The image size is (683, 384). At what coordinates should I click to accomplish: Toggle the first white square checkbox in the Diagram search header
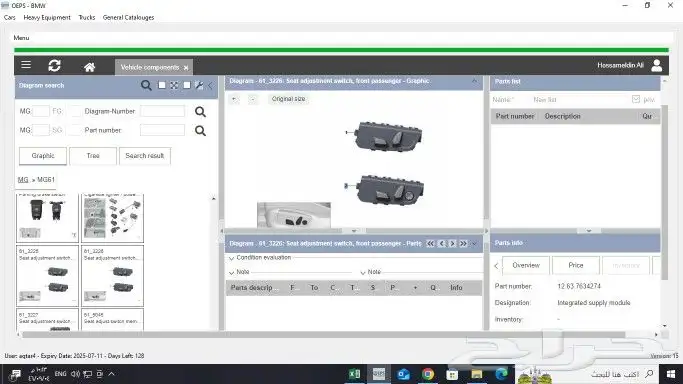click(x=162, y=85)
